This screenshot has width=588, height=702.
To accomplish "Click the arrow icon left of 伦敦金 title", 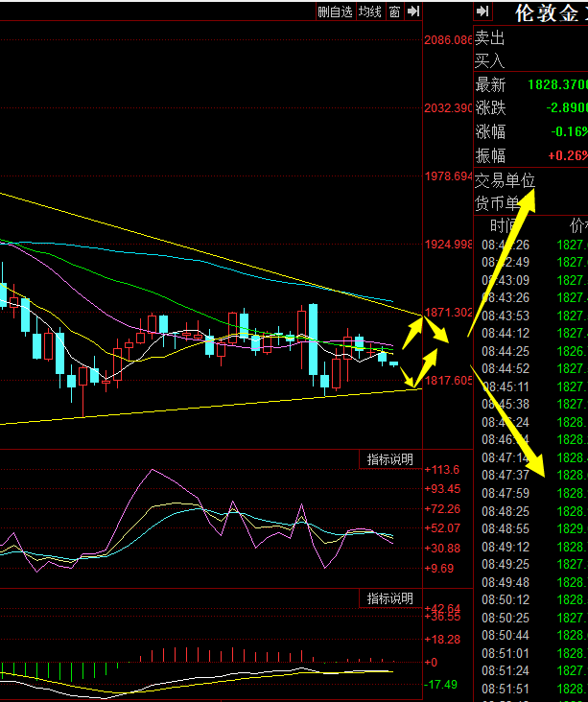I will click(482, 12).
